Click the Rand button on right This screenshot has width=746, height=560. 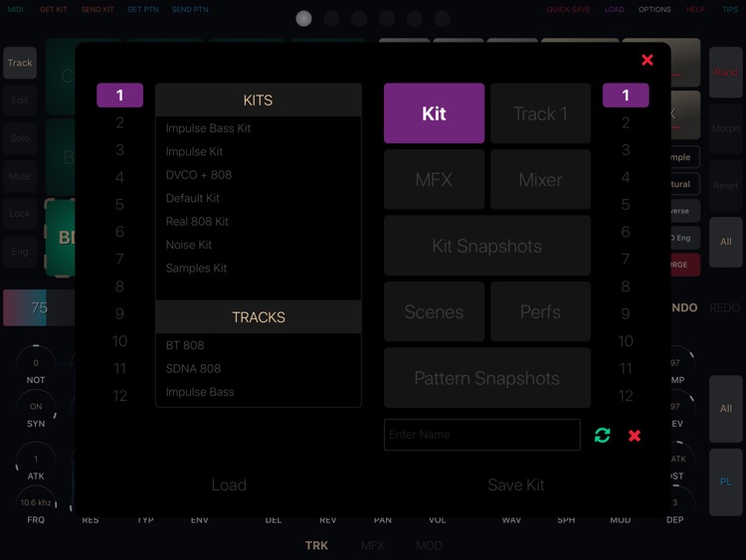(725, 73)
